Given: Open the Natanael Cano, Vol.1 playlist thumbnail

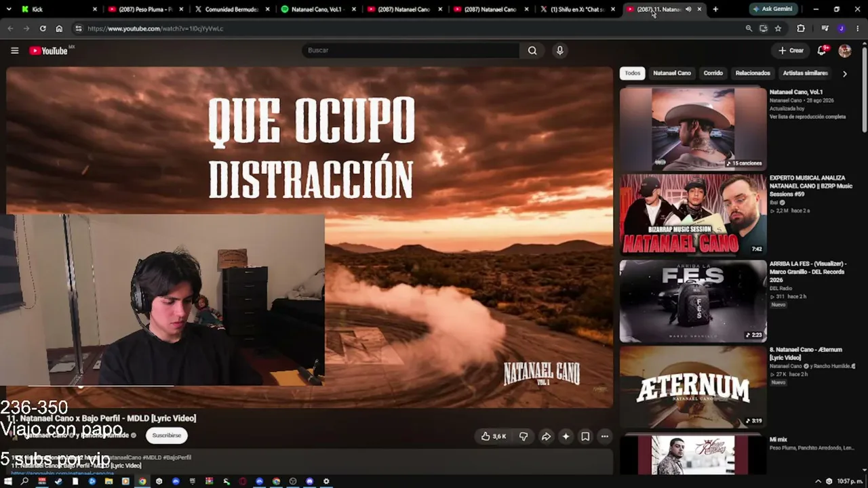Looking at the screenshot, I should (693, 129).
